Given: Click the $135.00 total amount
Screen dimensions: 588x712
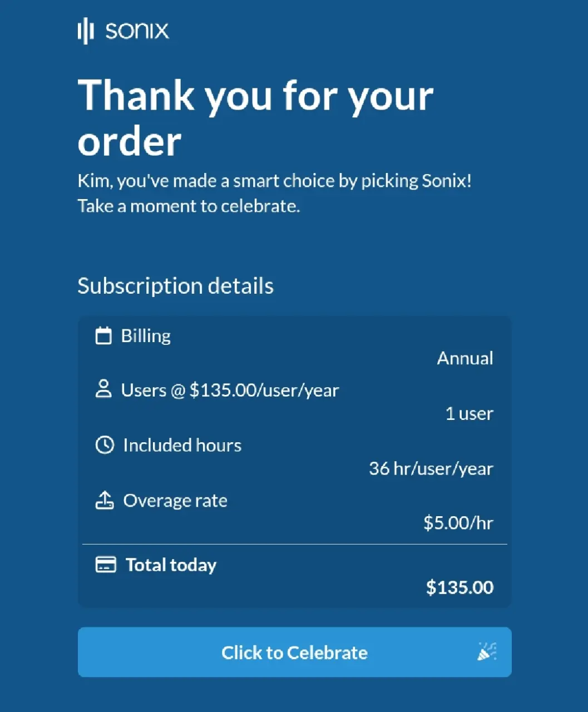Looking at the screenshot, I should coord(459,587).
